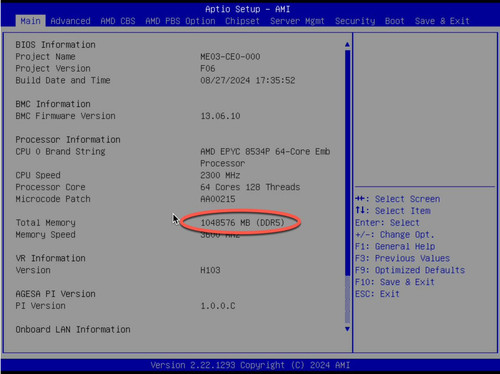Open the Server Mgmt tab
500x374 pixels.
[297, 21]
